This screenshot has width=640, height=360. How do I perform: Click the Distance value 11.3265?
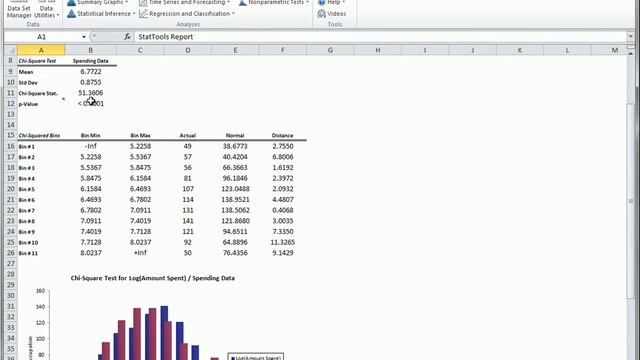click(x=282, y=242)
